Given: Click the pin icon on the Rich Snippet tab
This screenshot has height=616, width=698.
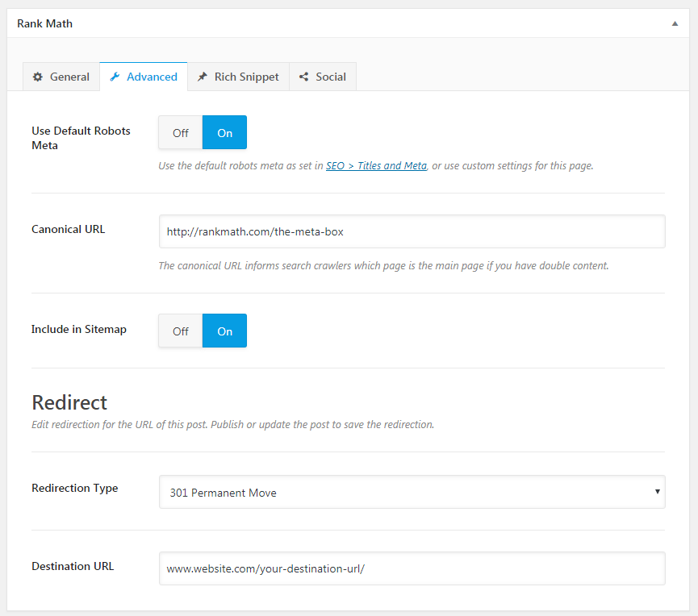Looking at the screenshot, I should click(x=203, y=77).
